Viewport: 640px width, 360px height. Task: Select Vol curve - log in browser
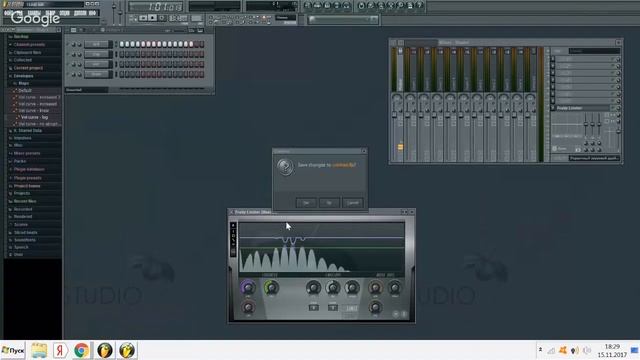[x=34, y=118]
